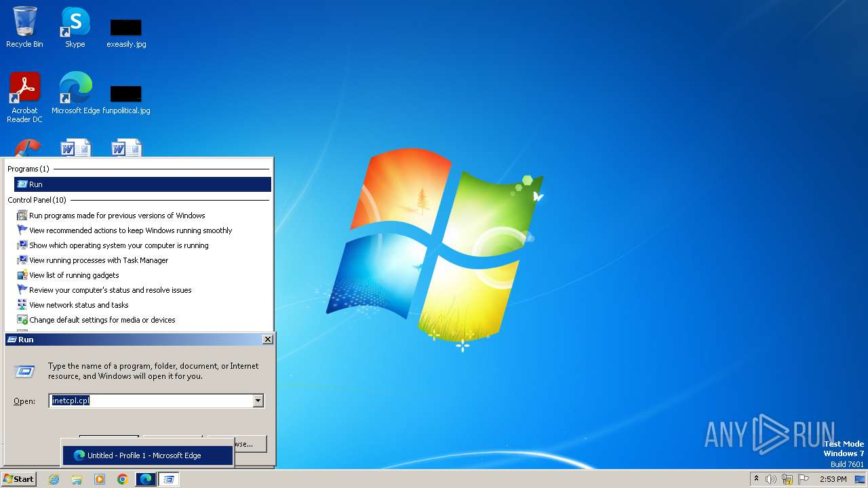The width and height of the screenshot is (868, 488).
Task: Click the Run dialog title bar icon
Action: (x=12, y=340)
